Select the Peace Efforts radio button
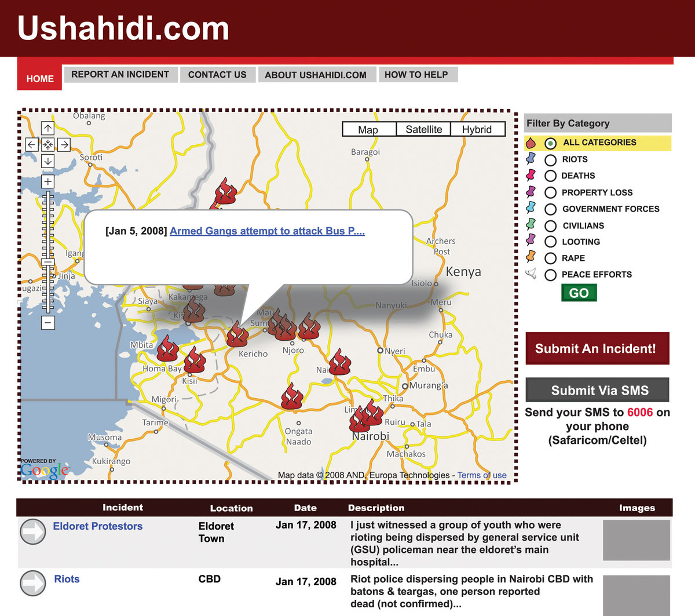 pyautogui.click(x=550, y=275)
